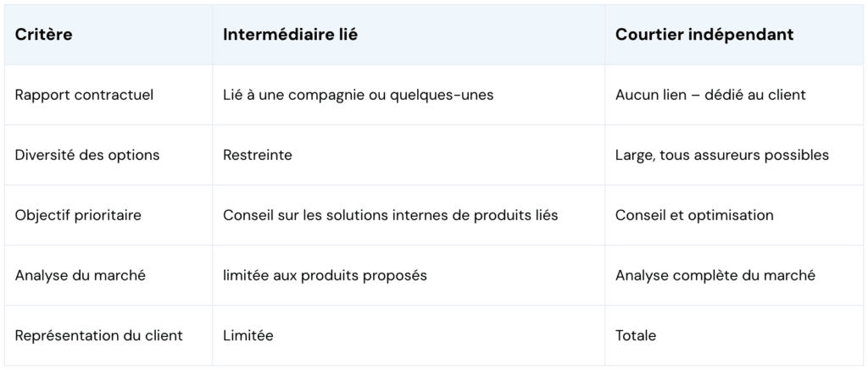The height and width of the screenshot is (370, 868).
Task: Click the word 'optimisation' in the table
Action: [730, 215]
